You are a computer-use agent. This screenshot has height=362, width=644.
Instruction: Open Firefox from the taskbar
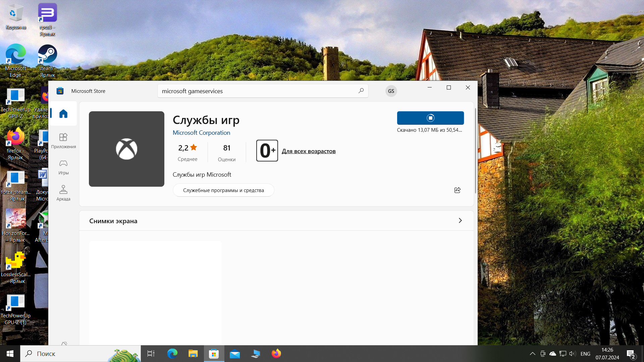[276, 354]
